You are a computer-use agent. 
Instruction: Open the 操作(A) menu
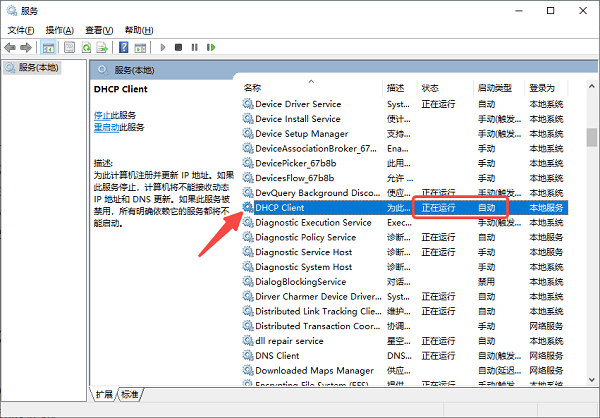[x=60, y=30]
